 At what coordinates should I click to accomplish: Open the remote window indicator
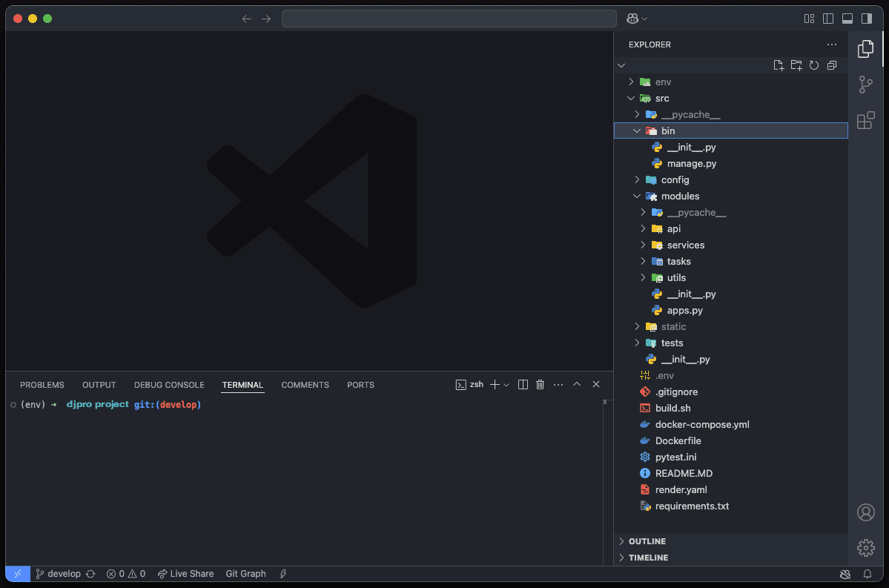[18, 574]
